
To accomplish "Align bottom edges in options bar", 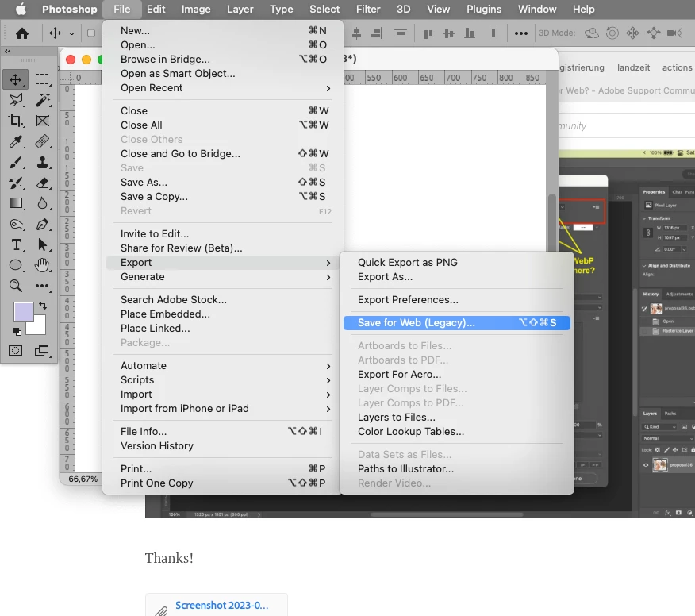I will click(x=470, y=33).
